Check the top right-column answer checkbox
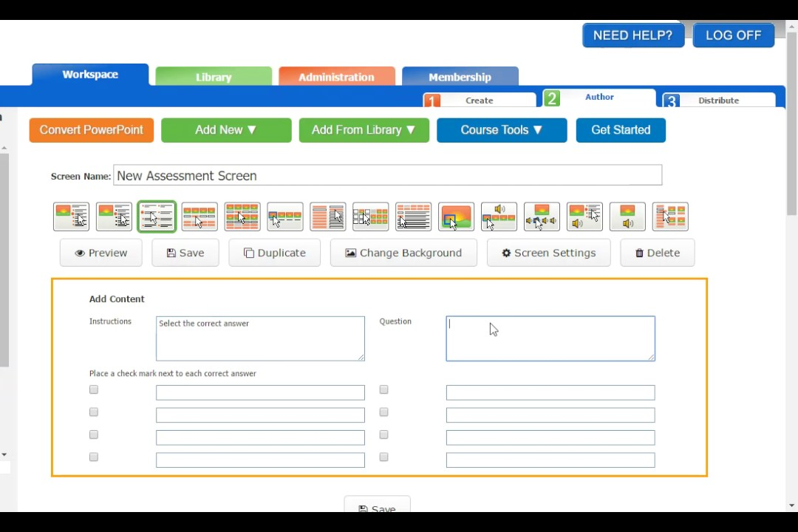798x532 pixels. [x=383, y=389]
